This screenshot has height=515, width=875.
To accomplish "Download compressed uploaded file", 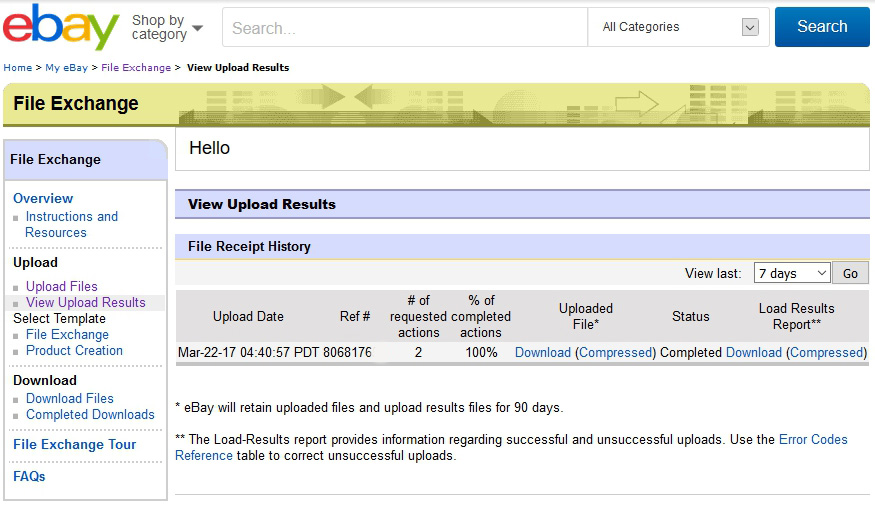I will (616, 353).
